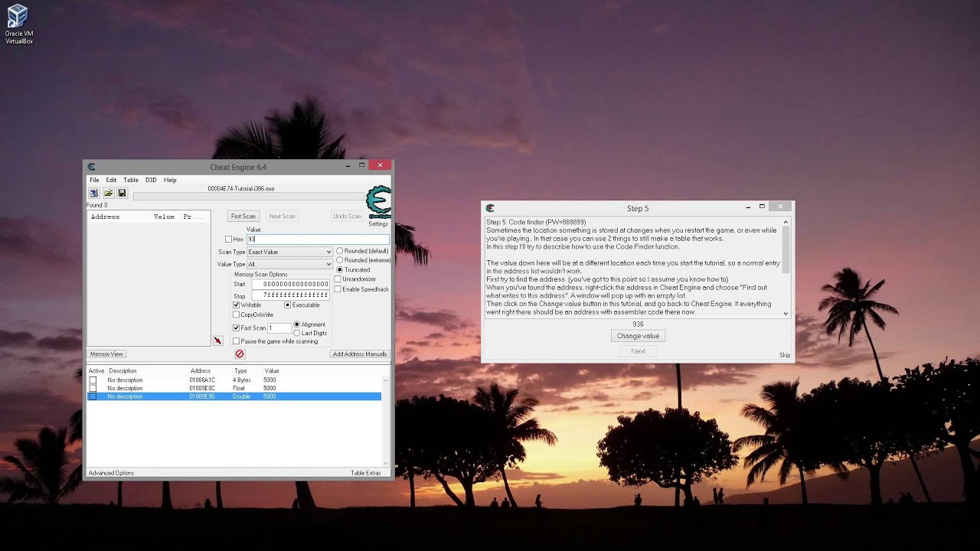The height and width of the screenshot is (551, 980).
Task: Open Oracle VM VirtualBox desktop icon
Action: point(18,24)
